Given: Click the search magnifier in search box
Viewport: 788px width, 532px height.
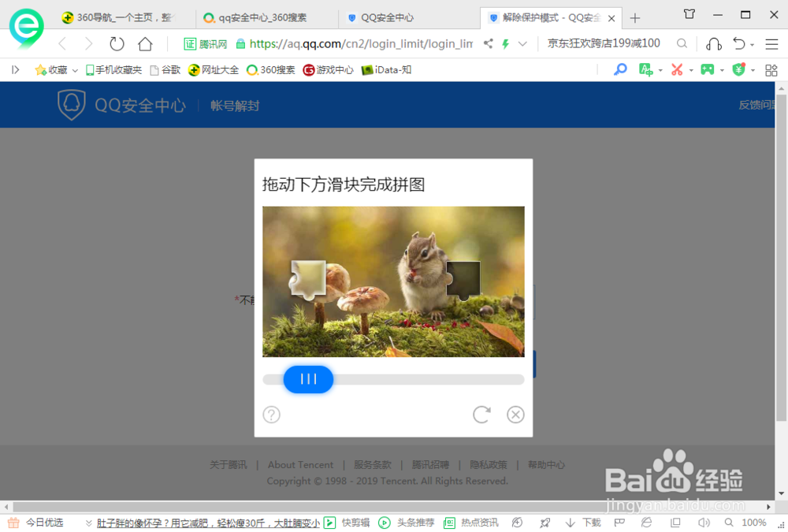Looking at the screenshot, I should [682, 44].
